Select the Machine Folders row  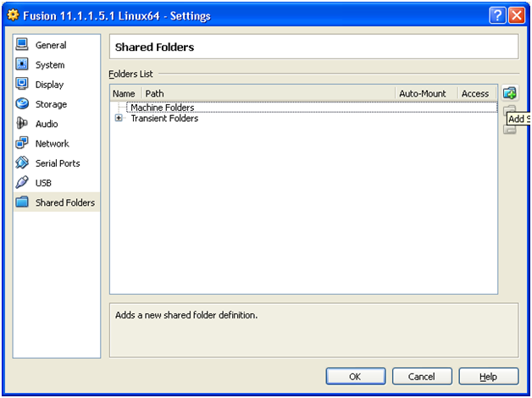click(312, 108)
